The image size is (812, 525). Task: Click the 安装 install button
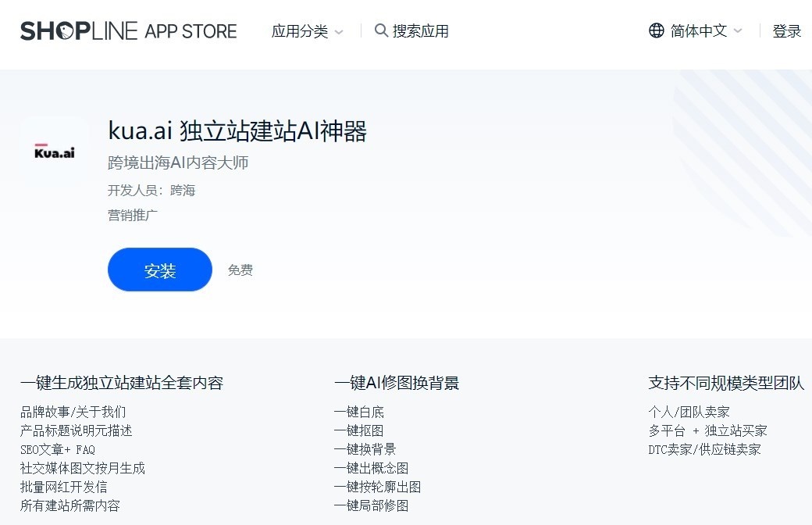point(159,269)
